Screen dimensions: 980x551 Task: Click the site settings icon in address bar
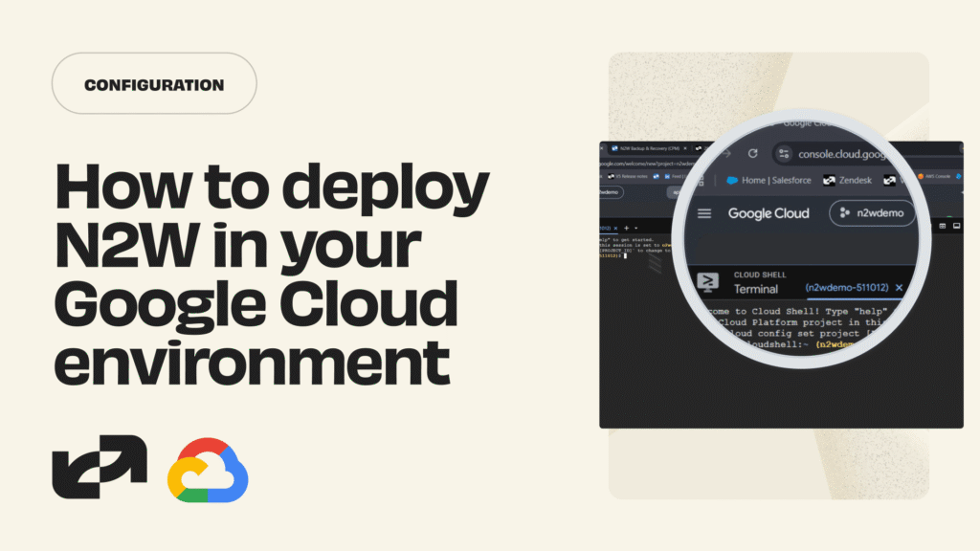coord(784,154)
